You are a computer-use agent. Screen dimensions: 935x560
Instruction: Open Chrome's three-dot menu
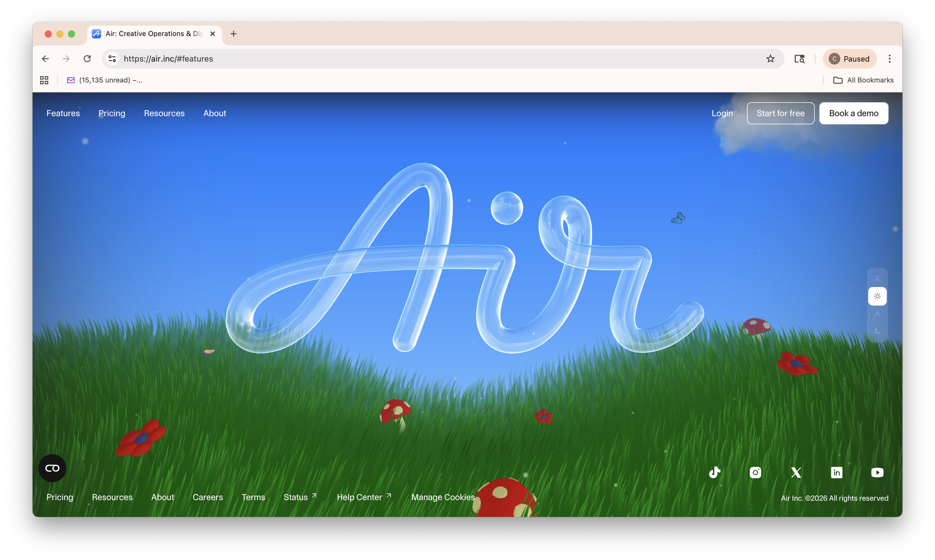[889, 59]
